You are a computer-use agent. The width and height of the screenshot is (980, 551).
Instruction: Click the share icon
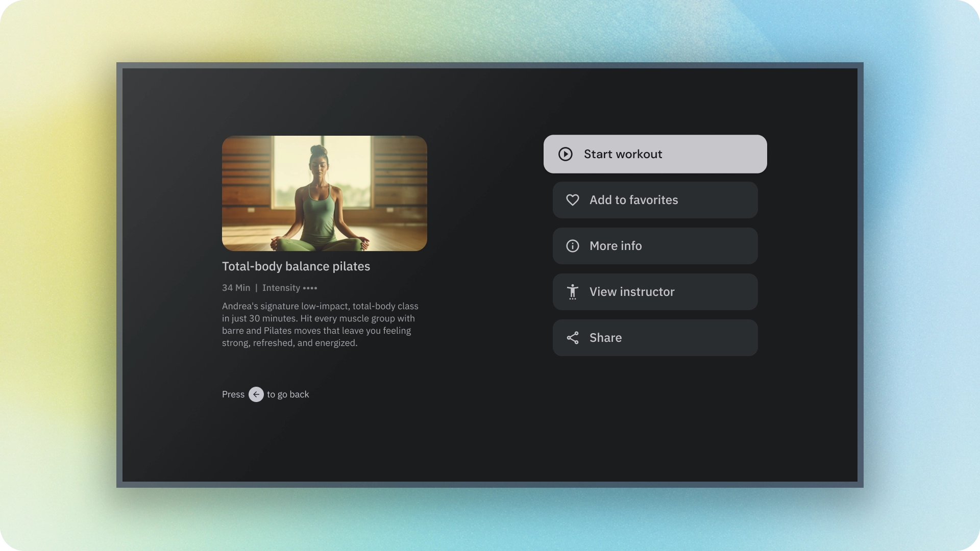tap(572, 338)
